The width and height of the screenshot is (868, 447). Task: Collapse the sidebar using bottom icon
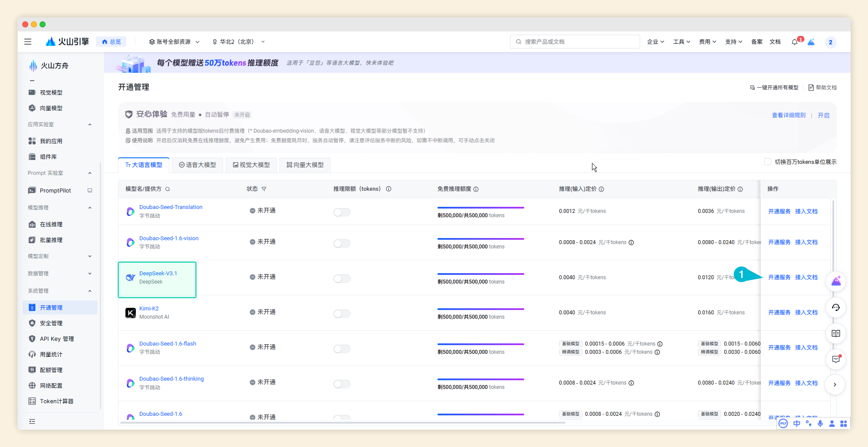pyautogui.click(x=32, y=421)
